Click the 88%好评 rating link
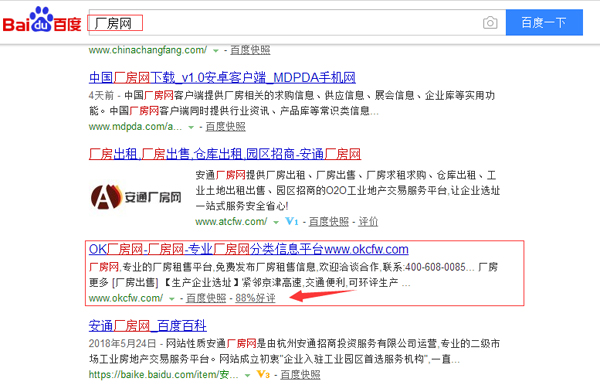Image resolution: width=600 pixels, height=385 pixels. 255,298
